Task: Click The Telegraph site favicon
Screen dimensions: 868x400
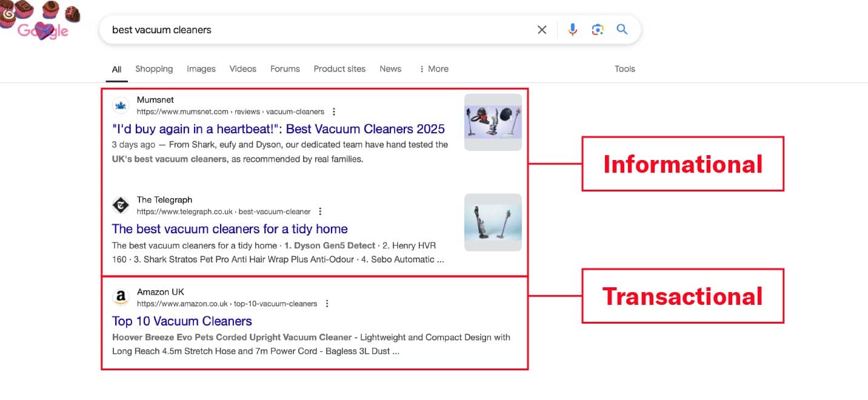Action: [121, 205]
